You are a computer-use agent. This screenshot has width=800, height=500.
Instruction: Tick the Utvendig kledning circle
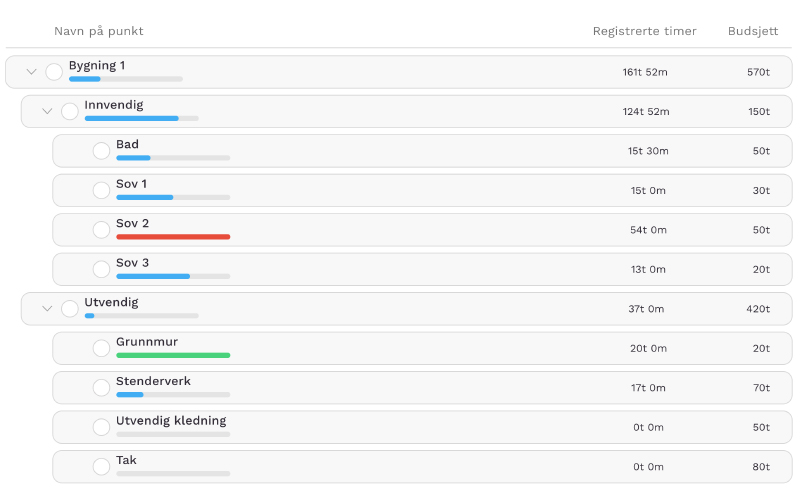[x=101, y=427]
